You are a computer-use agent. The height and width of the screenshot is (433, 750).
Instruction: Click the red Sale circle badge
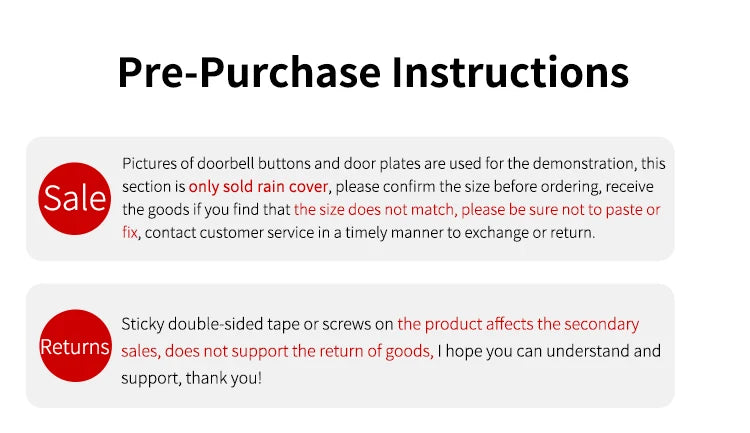pos(75,199)
